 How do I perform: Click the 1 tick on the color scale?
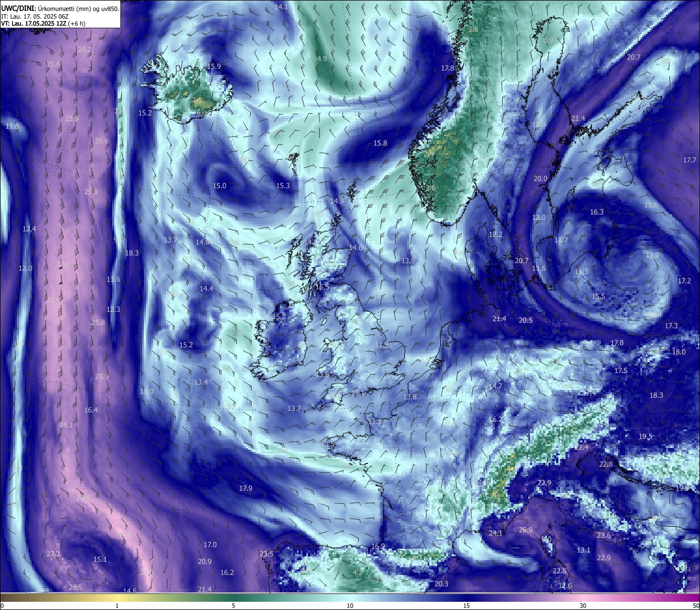point(117,606)
